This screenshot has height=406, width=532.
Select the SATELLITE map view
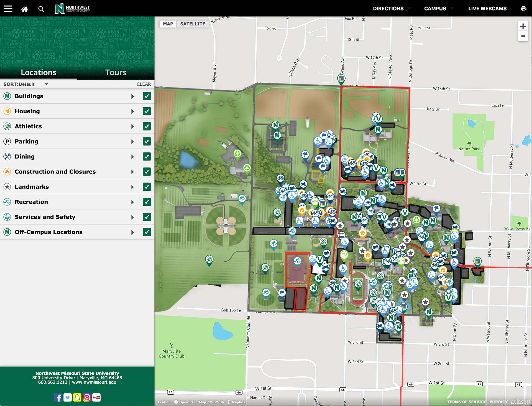pos(193,24)
